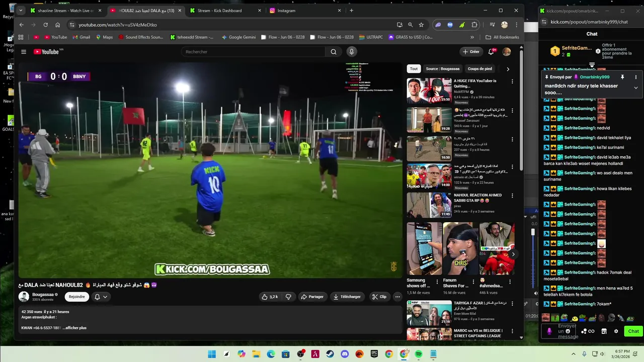Open Bougassaa channel name link
This screenshot has width=644, height=362.
click(x=43, y=294)
